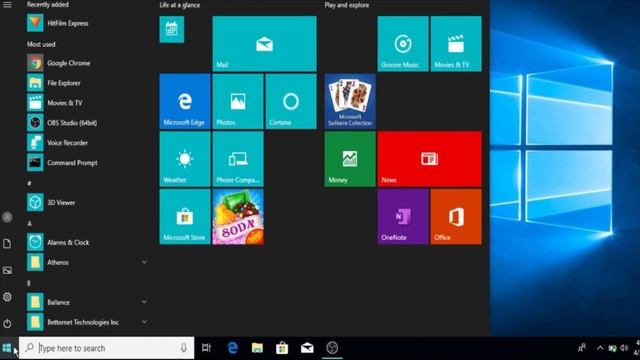Open the volume control in system tray
The image size is (640, 360).
(x=624, y=348)
